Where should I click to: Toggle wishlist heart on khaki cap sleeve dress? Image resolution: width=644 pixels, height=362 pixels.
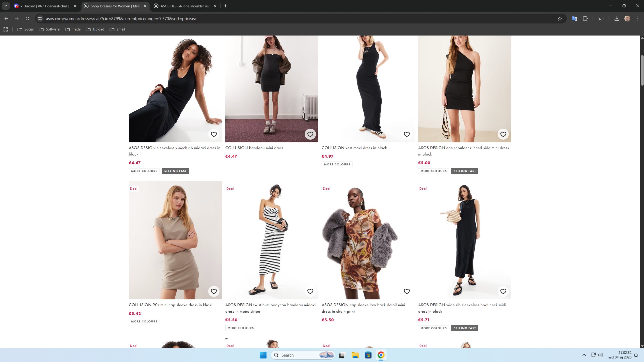pos(214,291)
